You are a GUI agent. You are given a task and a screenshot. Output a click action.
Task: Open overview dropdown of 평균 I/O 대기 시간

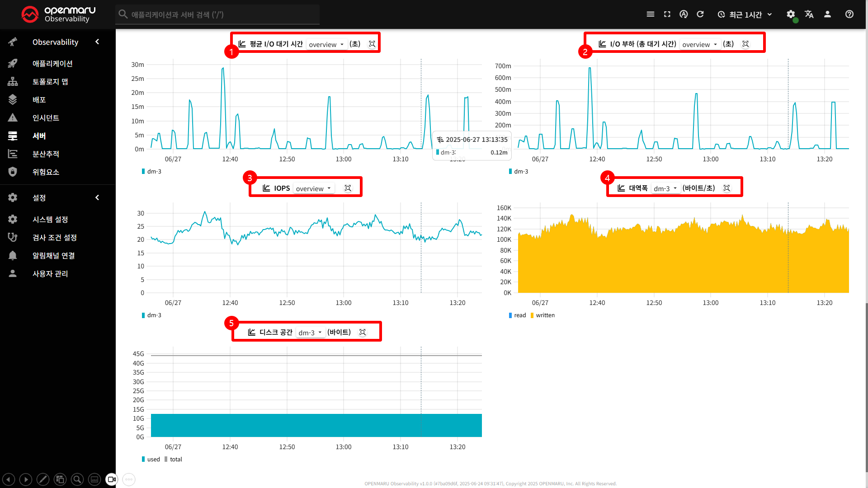pyautogui.click(x=326, y=45)
